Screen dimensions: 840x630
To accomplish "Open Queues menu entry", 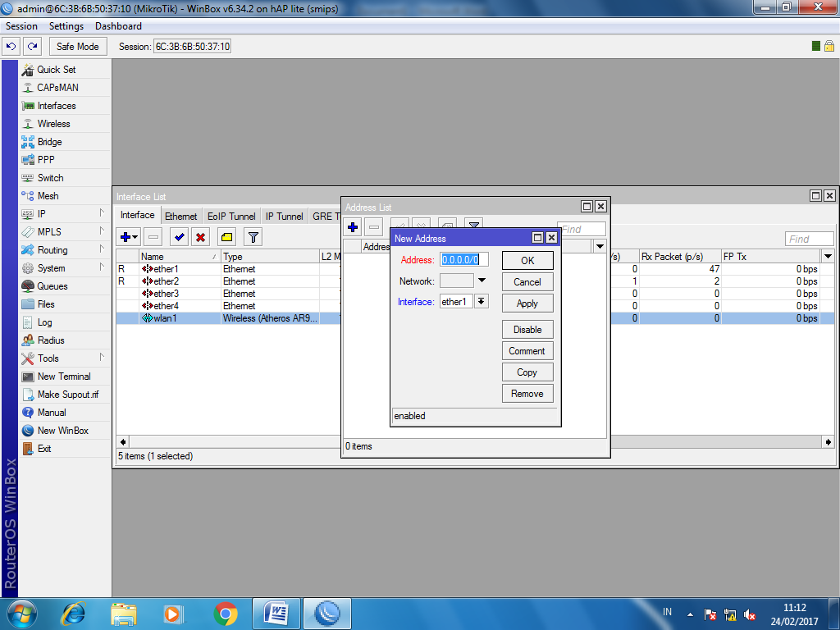I will [65, 286].
